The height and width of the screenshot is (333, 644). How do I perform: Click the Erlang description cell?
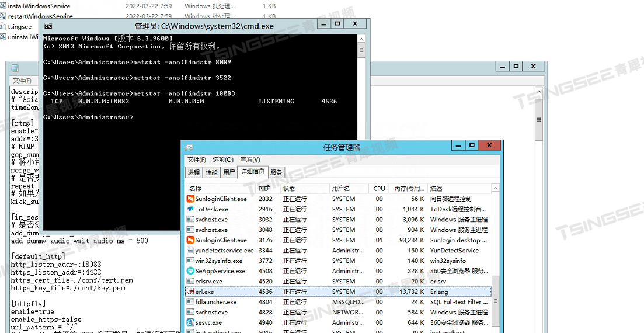click(x=439, y=292)
